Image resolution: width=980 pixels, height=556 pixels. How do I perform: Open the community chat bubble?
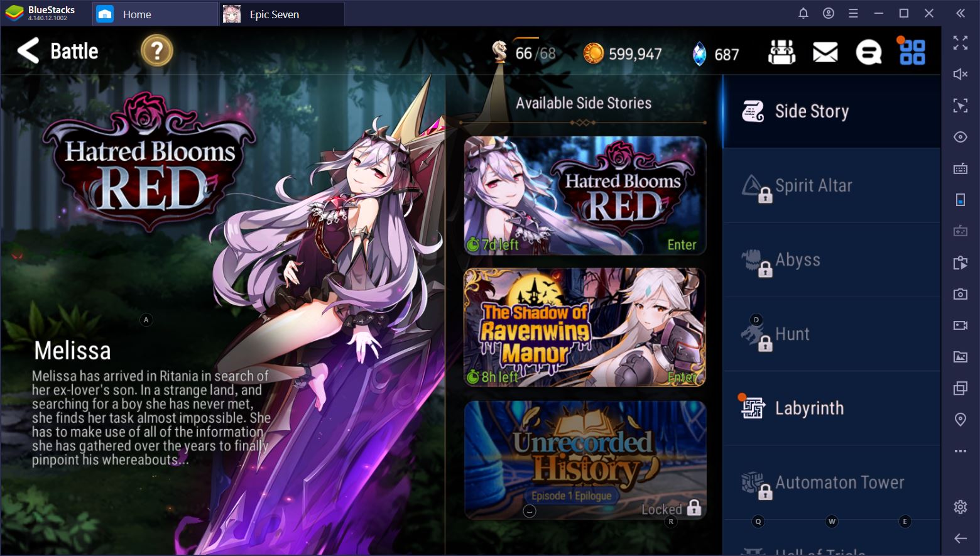click(x=868, y=53)
